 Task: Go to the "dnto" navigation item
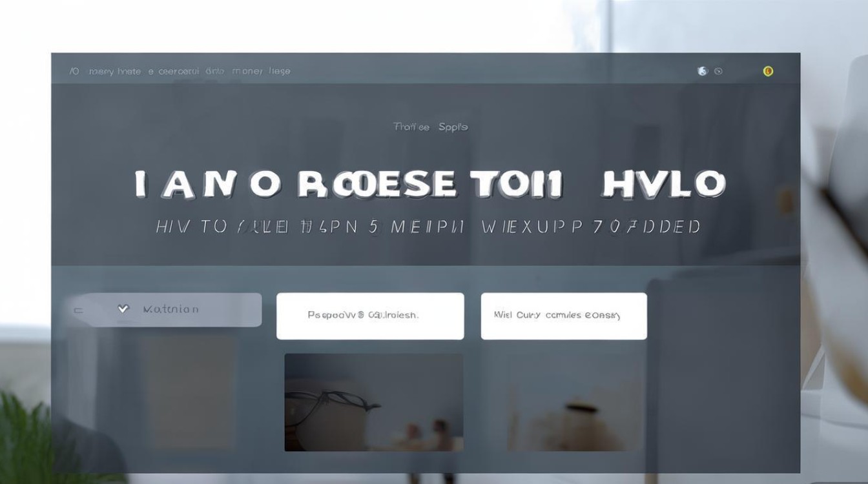coord(214,71)
